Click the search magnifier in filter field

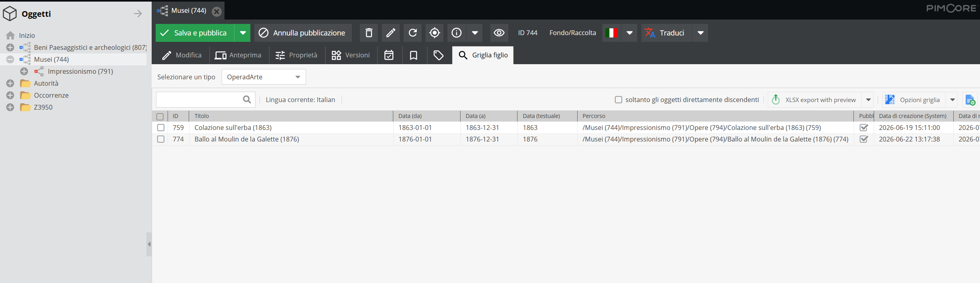click(247, 100)
